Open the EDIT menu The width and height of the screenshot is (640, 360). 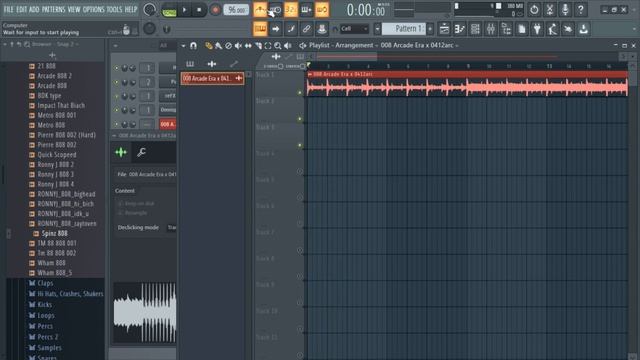[x=22, y=9]
